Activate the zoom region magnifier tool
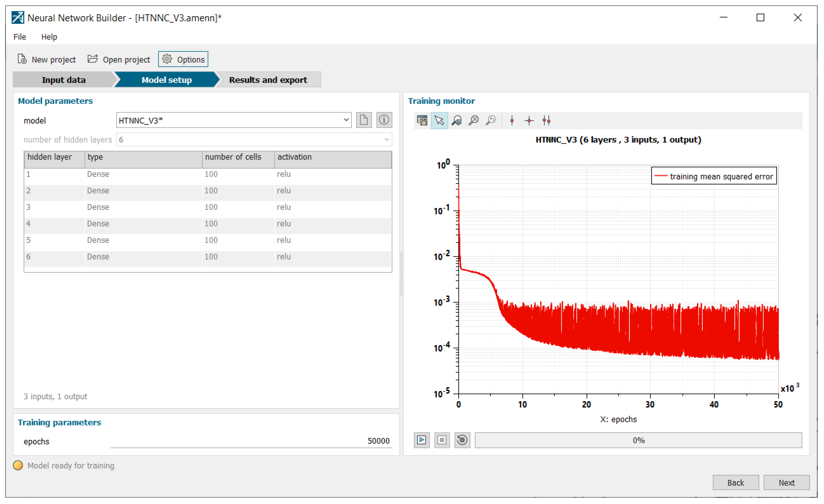 pos(456,120)
